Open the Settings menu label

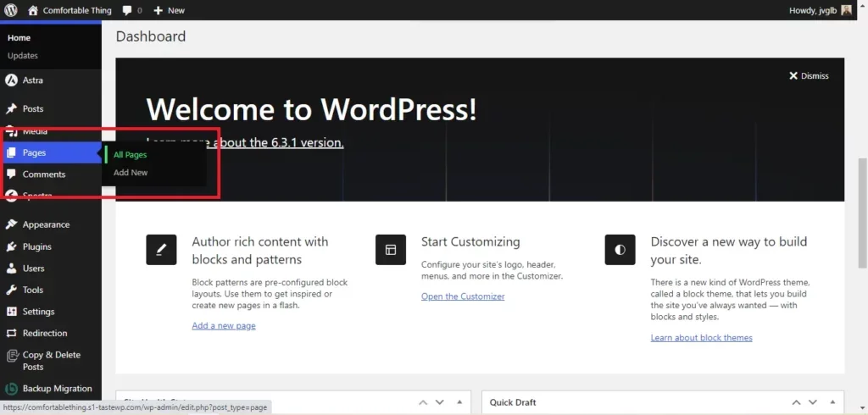pos(38,312)
